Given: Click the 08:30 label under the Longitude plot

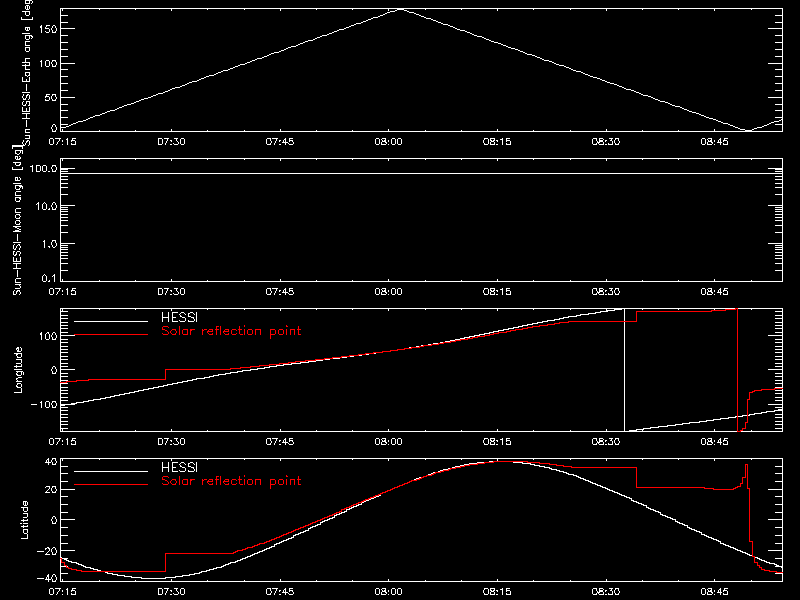Looking at the screenshot, I should pyautogui.click(x=606, y=442).
